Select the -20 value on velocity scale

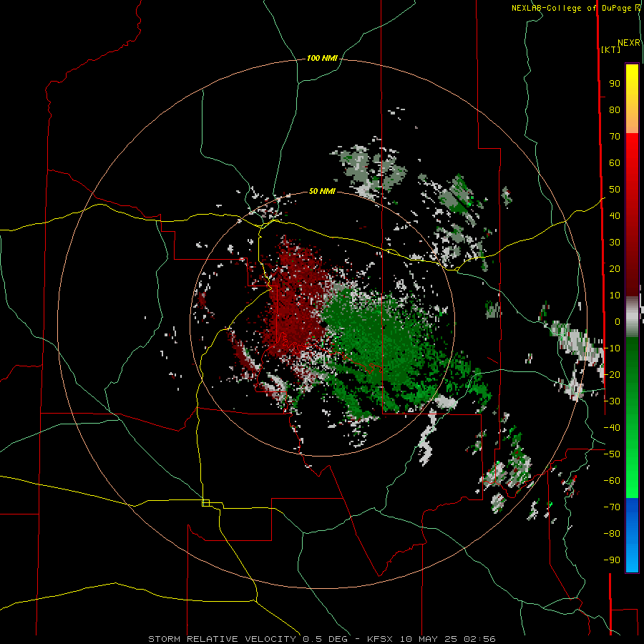point(612,375)
